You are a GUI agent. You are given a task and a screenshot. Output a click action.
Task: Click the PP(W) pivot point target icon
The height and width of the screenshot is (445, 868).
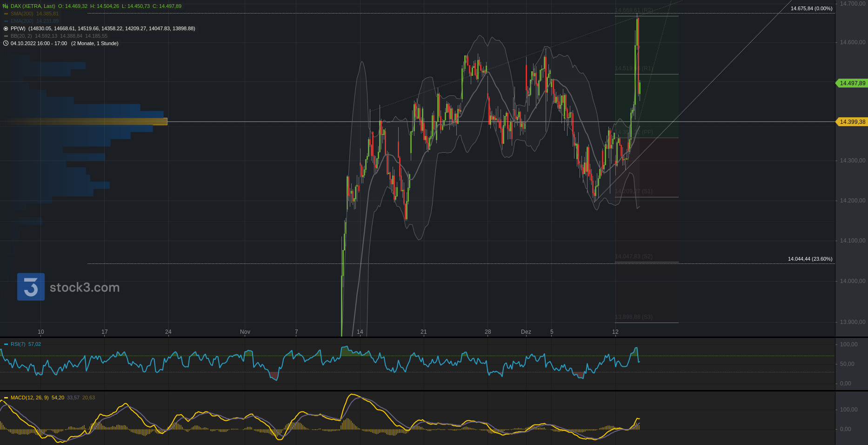(6, 28)
